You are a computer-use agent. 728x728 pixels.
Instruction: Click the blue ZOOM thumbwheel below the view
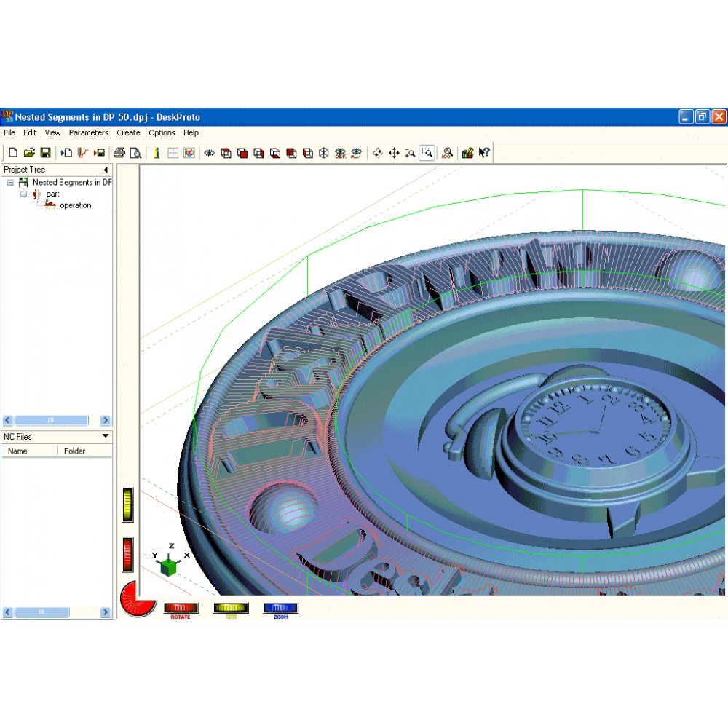[280, 608]
